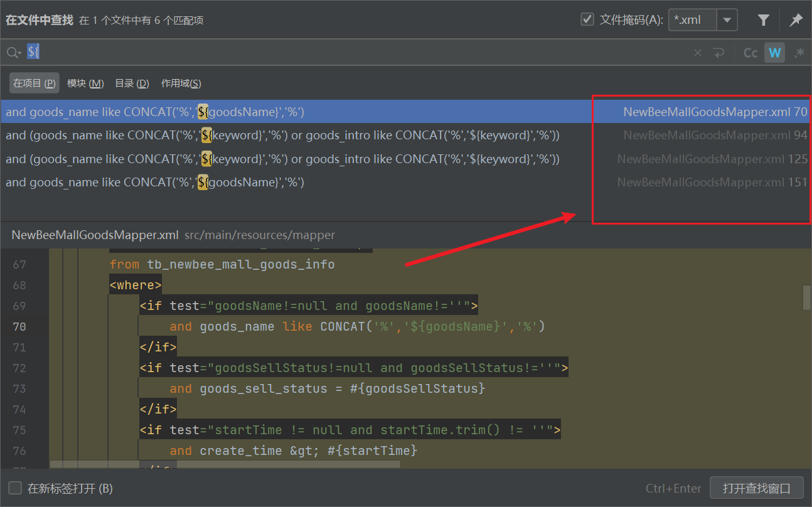Click the new line icon in search field
The width and height of the screenshot is (812, 507).
coord(719,53)
